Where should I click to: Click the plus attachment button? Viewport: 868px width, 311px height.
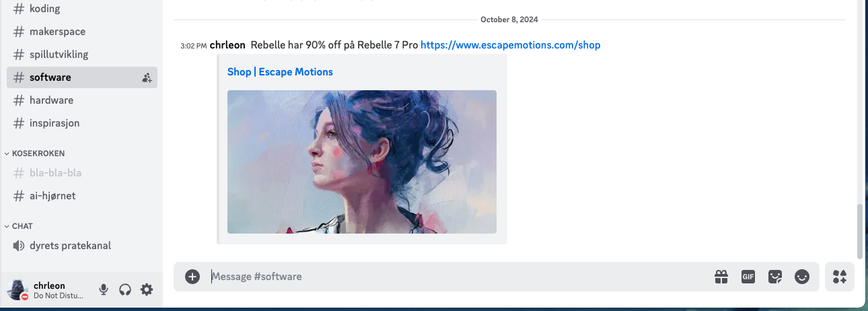192,277
